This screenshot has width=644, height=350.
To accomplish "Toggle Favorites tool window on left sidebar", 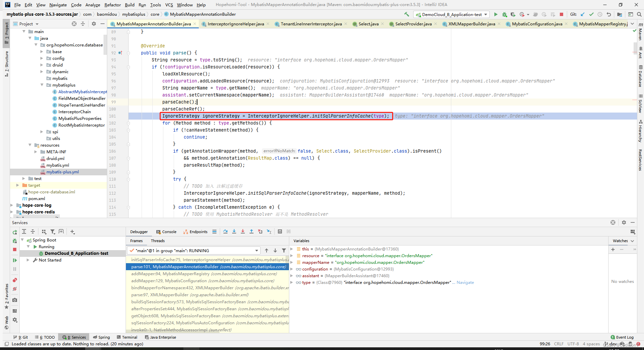I will coord(6,297).
